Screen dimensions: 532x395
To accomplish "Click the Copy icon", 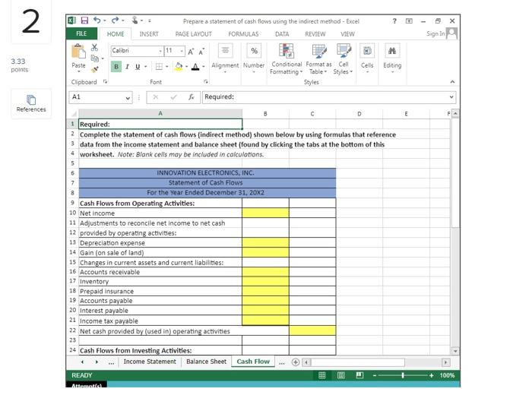I will [x=95, y=58].
